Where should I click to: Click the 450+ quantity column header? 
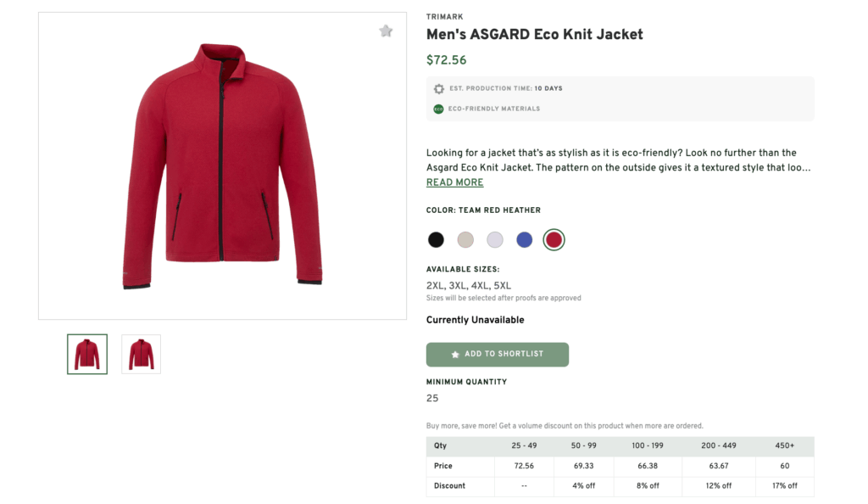point(784,445)
